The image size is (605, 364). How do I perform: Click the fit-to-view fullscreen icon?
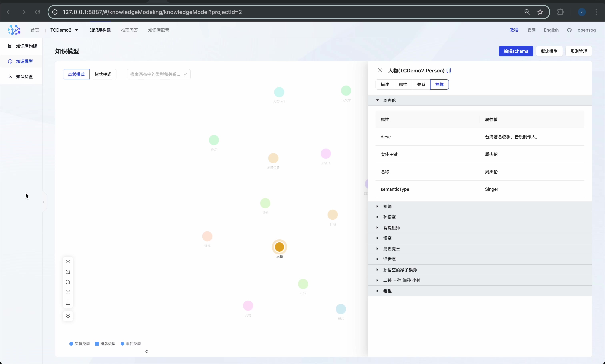pyautogui.click(x=68, y=293)
